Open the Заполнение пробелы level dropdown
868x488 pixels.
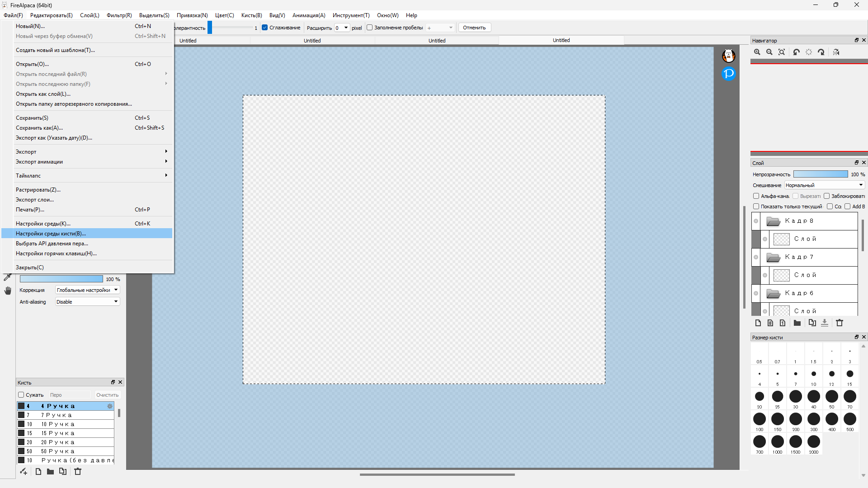[440, 28]
